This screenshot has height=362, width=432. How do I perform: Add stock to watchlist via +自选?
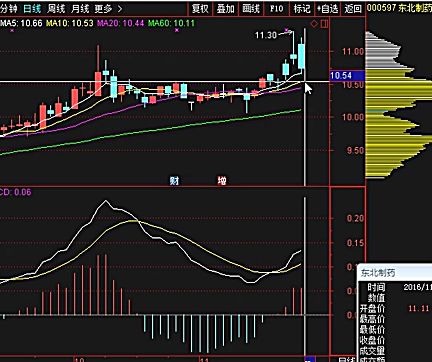click(327, 9)
